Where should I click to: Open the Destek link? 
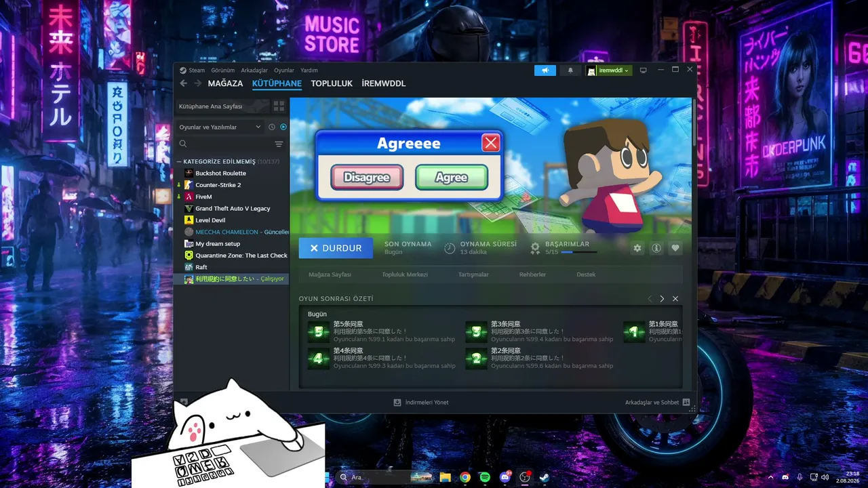pyautogui.click(x=586, y=274)
